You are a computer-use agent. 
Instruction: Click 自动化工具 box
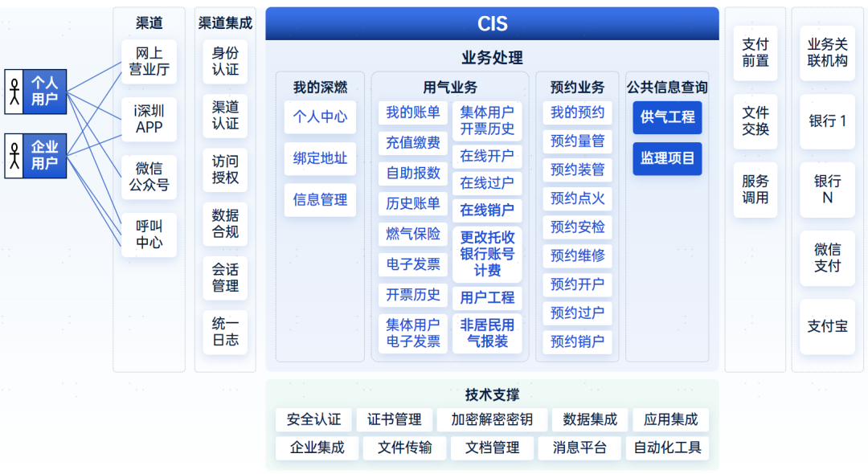(668, 448)
